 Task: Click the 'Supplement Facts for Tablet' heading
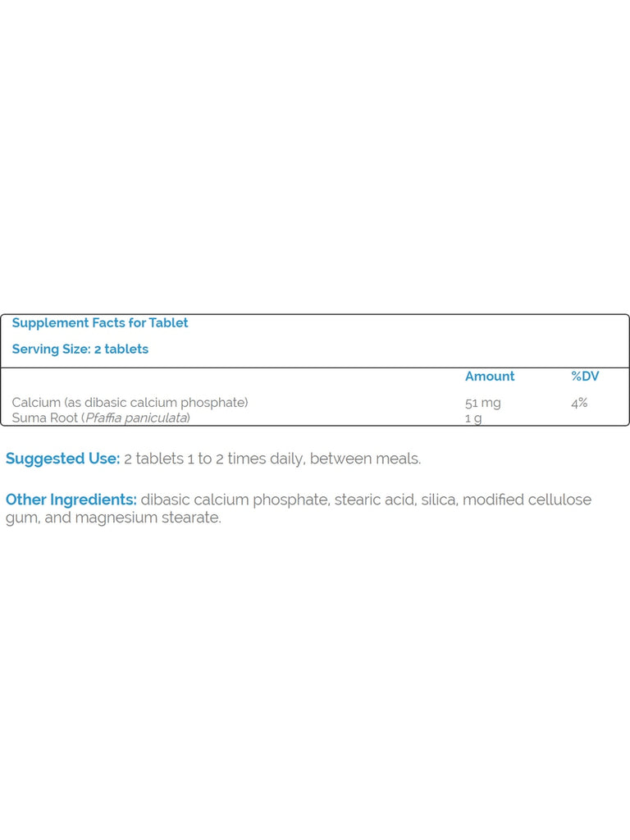pyautogui.click(x=100, y=323)
